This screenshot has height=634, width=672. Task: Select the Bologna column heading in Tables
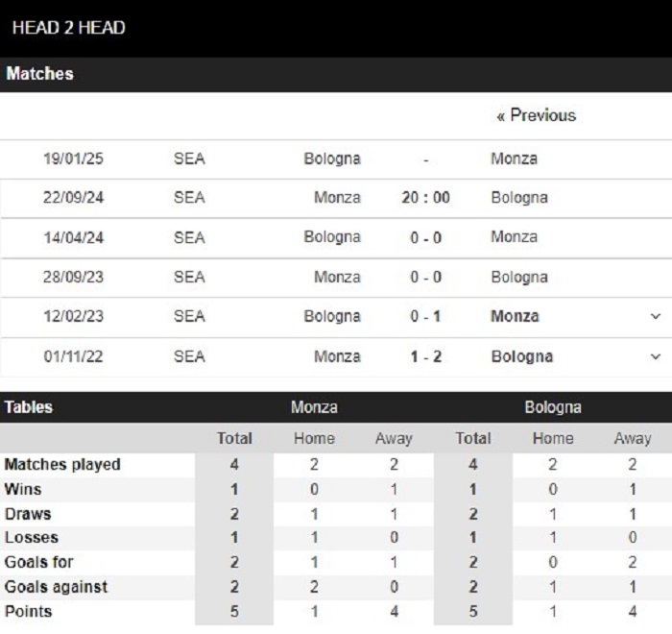553,407
